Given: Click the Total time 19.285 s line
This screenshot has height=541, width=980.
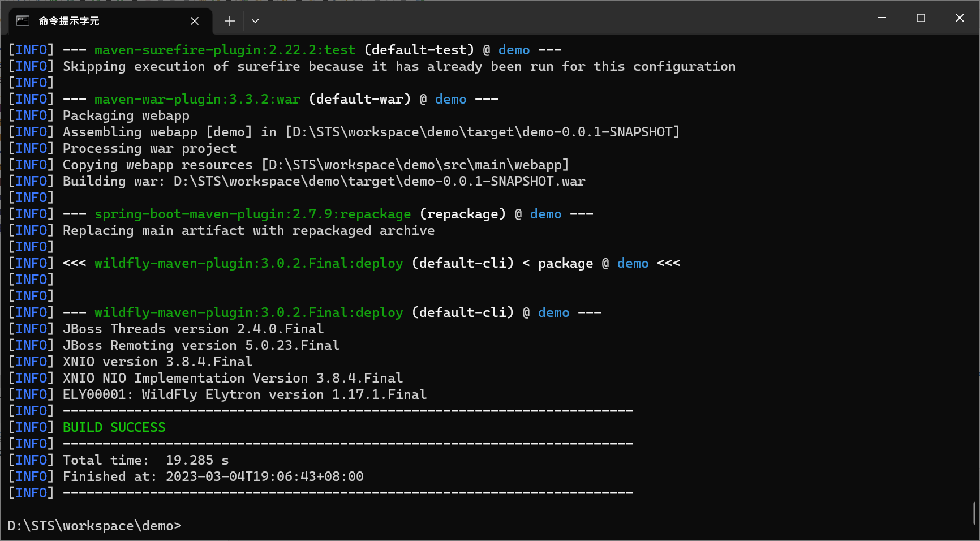Looking at the screenshot, I should [x=146, y=460].
